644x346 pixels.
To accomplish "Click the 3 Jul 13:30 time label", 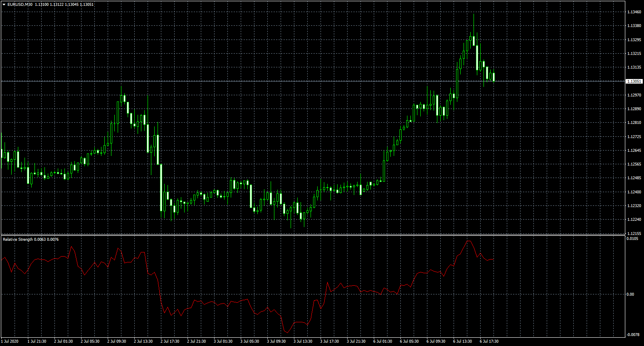I will (x=303, y=341).
